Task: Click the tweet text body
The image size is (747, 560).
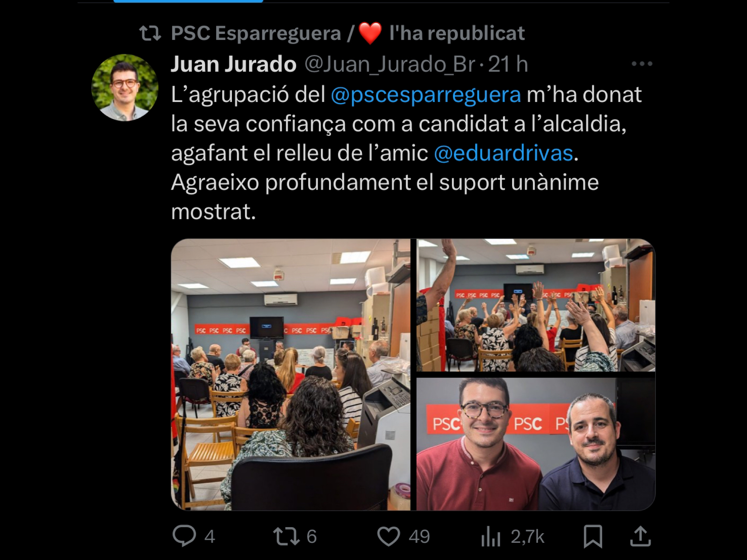Action: 406,153
